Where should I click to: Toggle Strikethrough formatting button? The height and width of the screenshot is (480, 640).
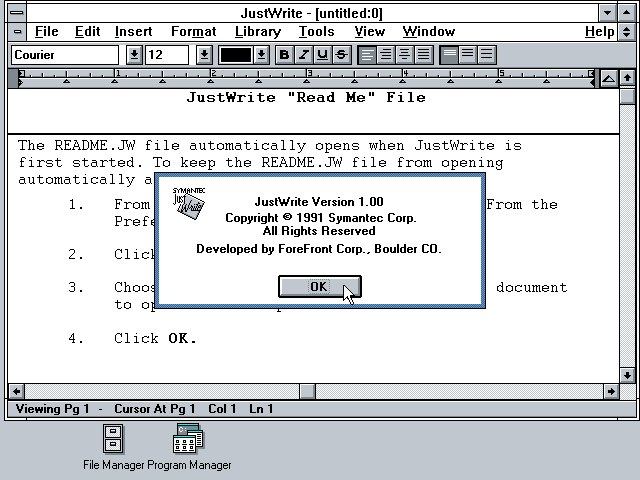point(342,55)
